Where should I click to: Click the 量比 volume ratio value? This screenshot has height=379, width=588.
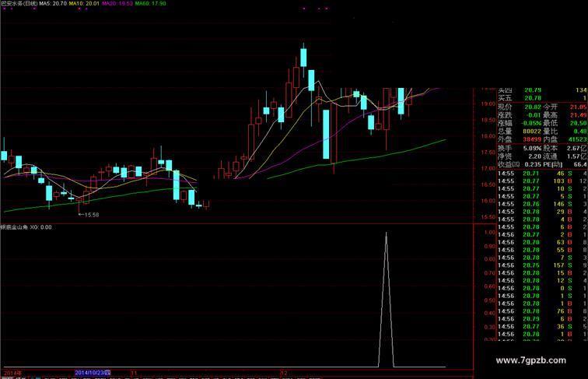click(580, 132)
